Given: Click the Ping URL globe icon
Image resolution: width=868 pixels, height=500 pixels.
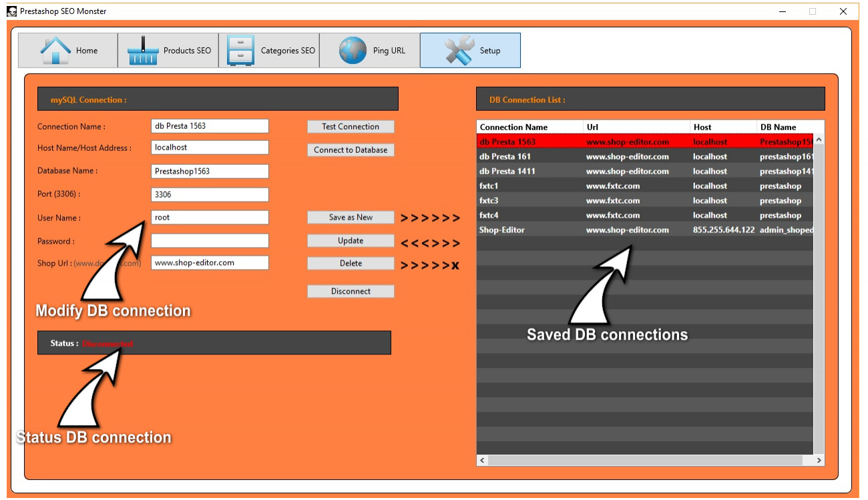Looking at the screenshot, I should pos(353,51).
